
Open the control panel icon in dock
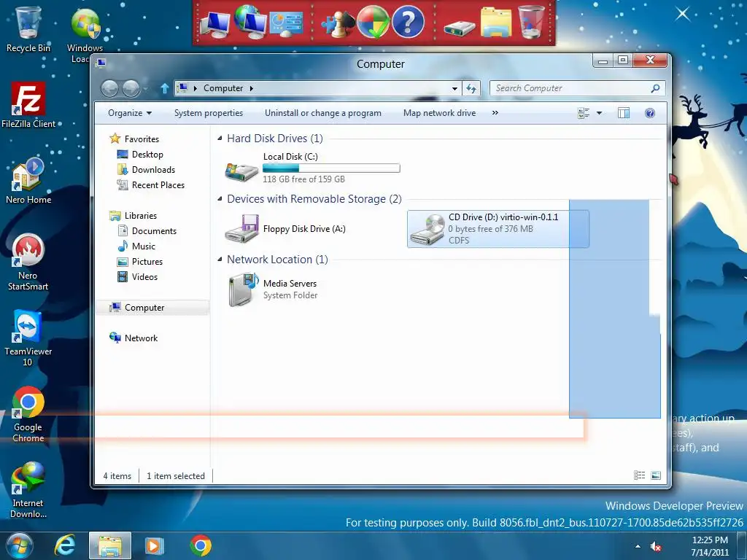[x=286, y=24]
